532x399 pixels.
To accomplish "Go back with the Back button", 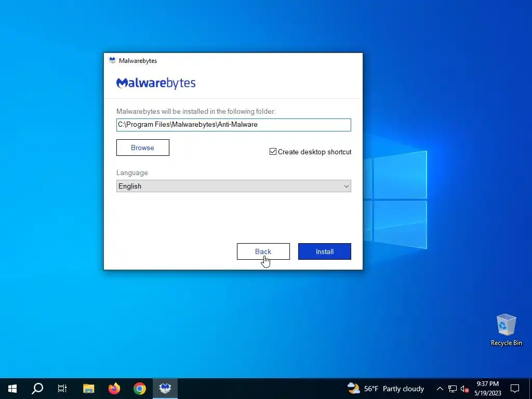I will point(263,251).
